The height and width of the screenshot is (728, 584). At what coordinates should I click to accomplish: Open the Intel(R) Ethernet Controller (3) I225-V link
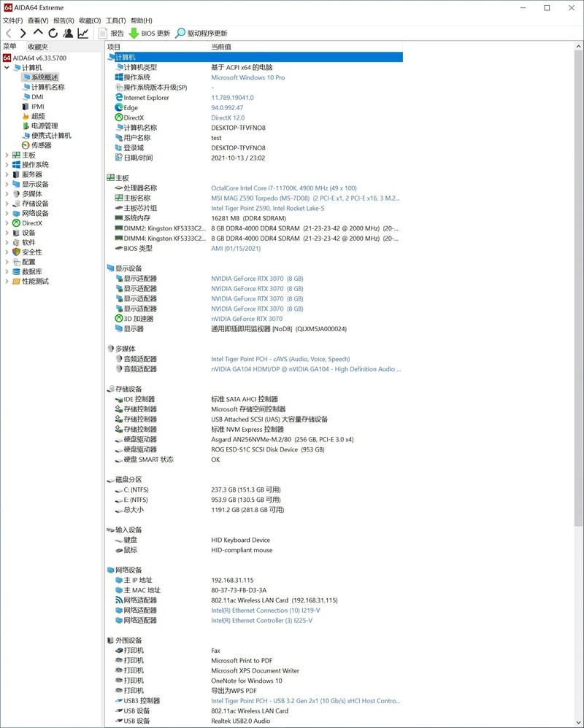click(261, 620)
